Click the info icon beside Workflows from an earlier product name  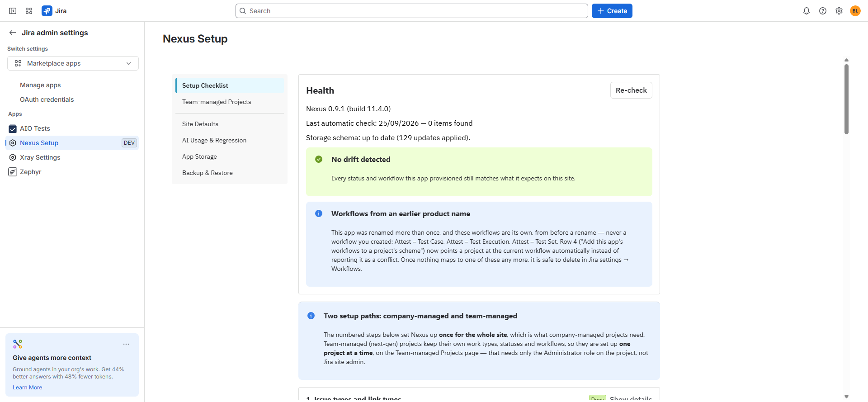pyautogui.click(x=319, y=213)
